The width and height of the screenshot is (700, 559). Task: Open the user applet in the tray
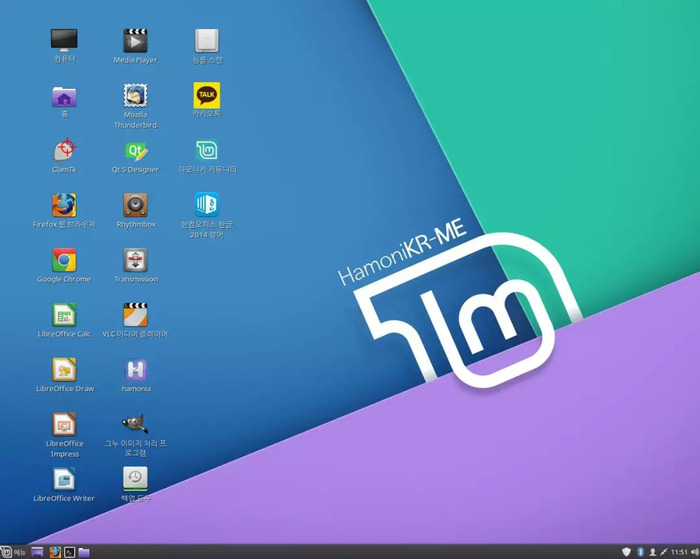click(x=652, y=552)
